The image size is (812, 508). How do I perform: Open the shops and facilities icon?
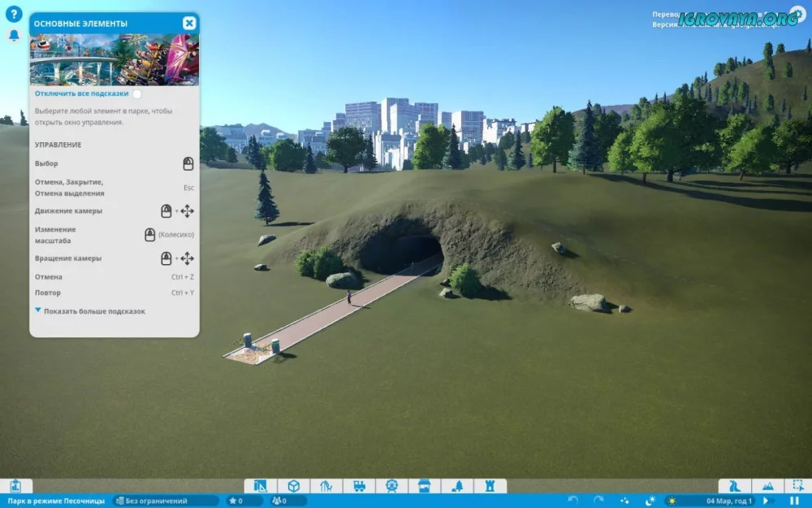424,486
